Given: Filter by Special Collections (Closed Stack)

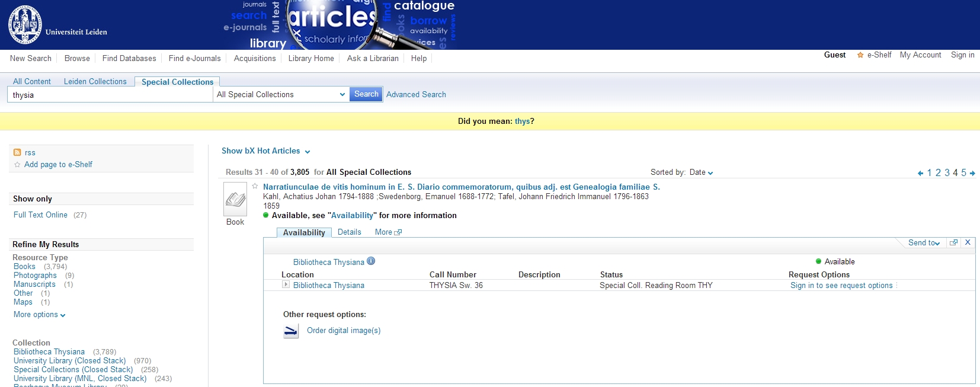Looking at the screenshot, I should 73,369.
